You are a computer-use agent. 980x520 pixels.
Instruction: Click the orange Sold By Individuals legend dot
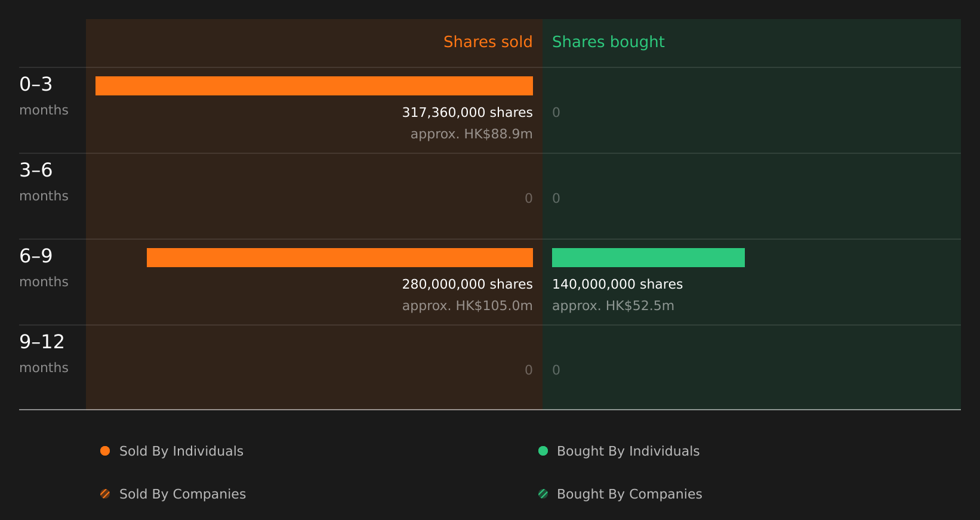(x=105, y=451)
